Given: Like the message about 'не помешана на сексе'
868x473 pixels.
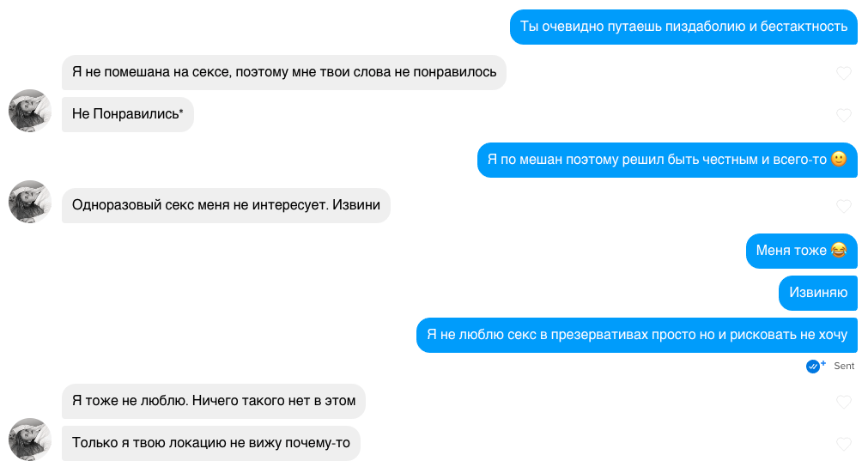Looking at the screenshot, I should coord(844,73).
